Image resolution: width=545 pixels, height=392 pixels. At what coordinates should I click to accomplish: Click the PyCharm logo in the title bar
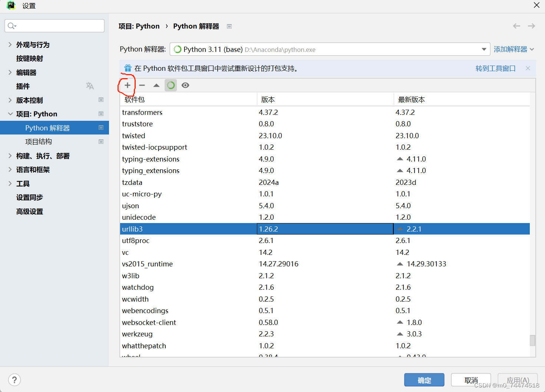11,6
